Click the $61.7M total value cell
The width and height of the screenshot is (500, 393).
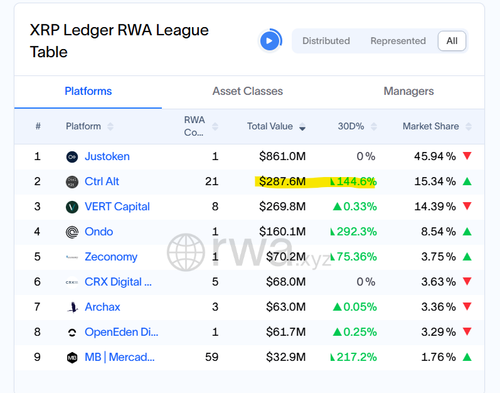tap(286, 332)
